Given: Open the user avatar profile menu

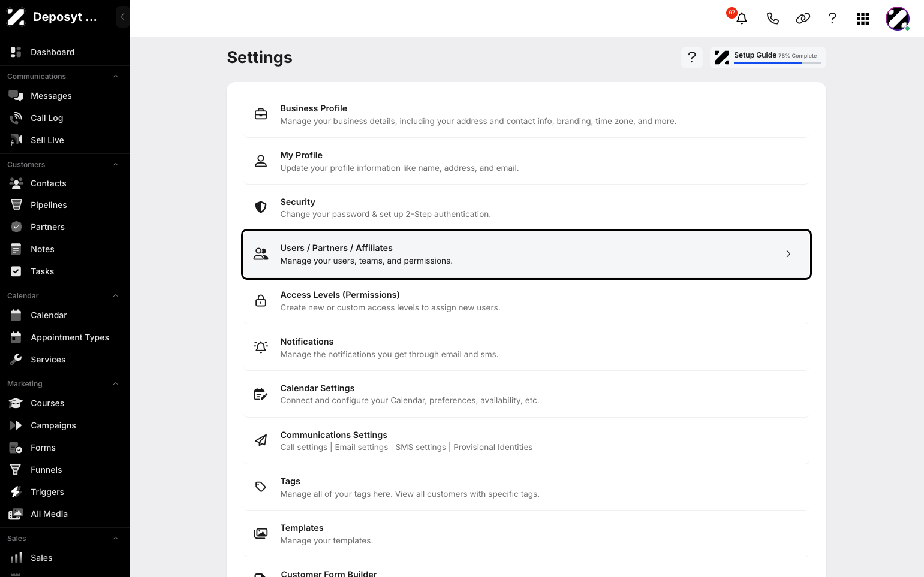Looking at the screenshot, I should [898, 19].
